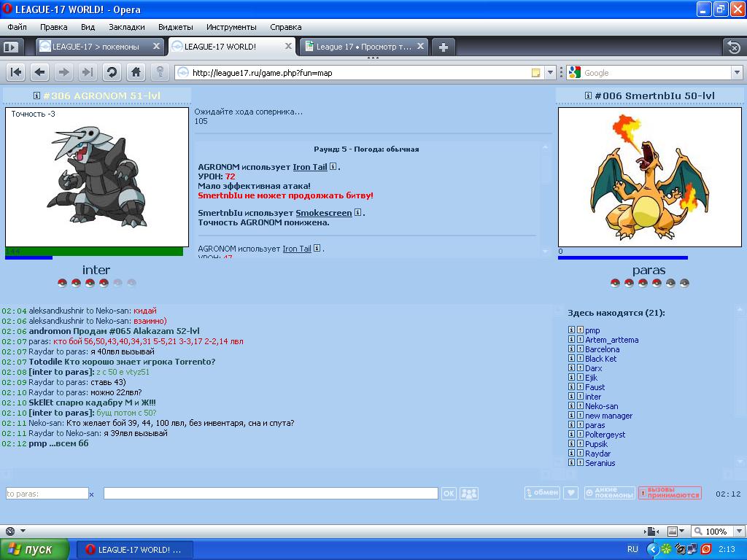Open the address bar history dropdown
The image size is (747, 560).
click(550, 73)
